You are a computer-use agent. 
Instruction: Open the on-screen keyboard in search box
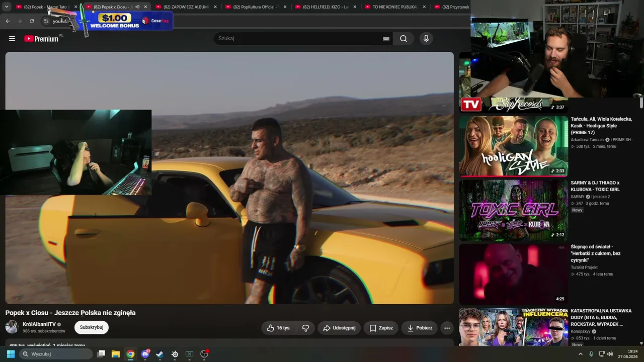(x=386, y=39)
